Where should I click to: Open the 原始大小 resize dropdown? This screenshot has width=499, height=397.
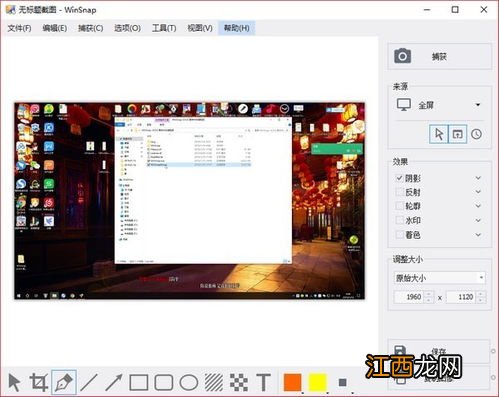(x=439, y=278)
